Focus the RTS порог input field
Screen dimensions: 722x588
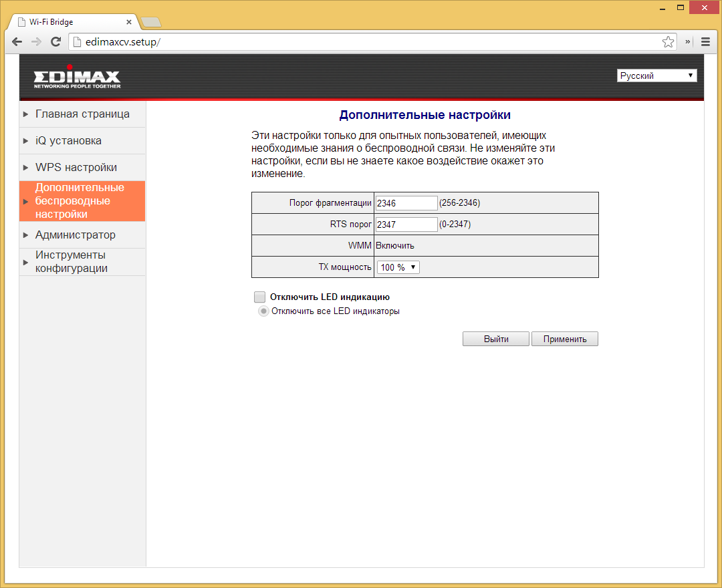(406, 225)
